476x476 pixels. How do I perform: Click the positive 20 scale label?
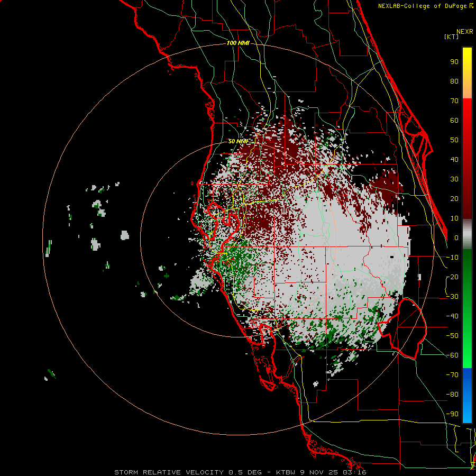[x=454, y=199]
